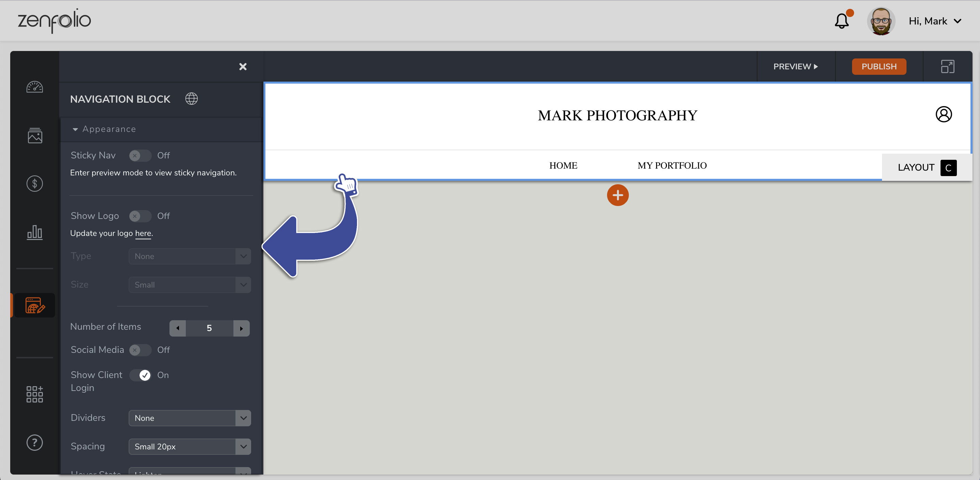
Task: Click the client login user icon
Action: tap(944, 114)
